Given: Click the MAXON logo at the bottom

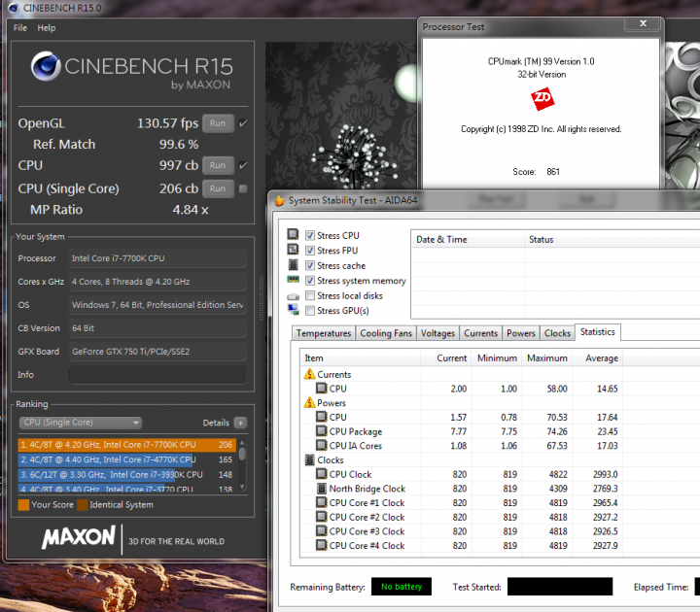Looking at the screenshot, I should click(79, 536).
